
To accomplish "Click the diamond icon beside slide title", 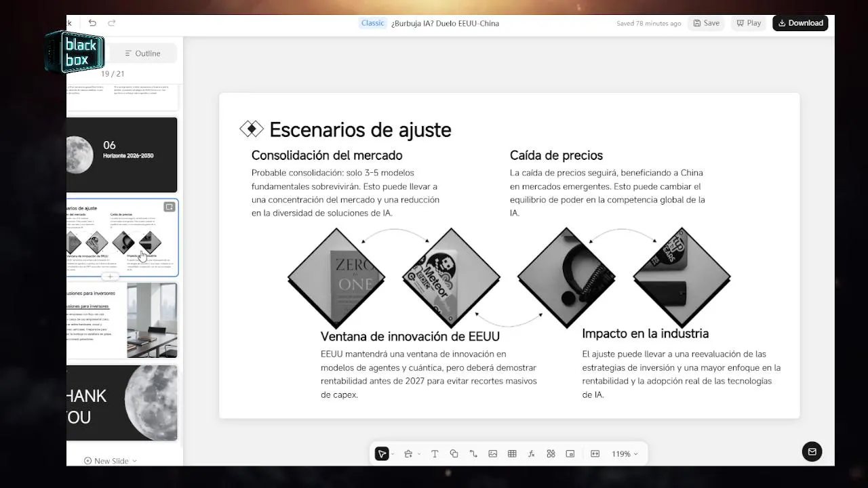I will tap(252, 129).
